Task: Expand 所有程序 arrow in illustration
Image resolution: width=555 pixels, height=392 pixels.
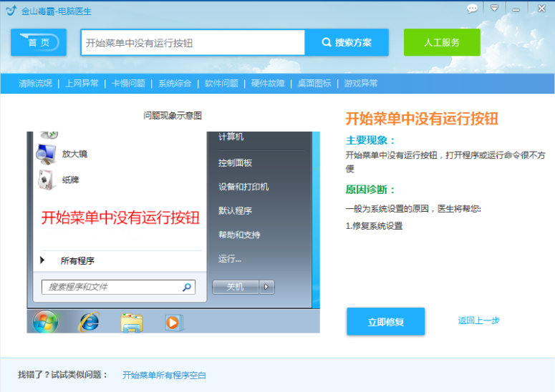Action: pyautogui.click(x=42, y=260)
